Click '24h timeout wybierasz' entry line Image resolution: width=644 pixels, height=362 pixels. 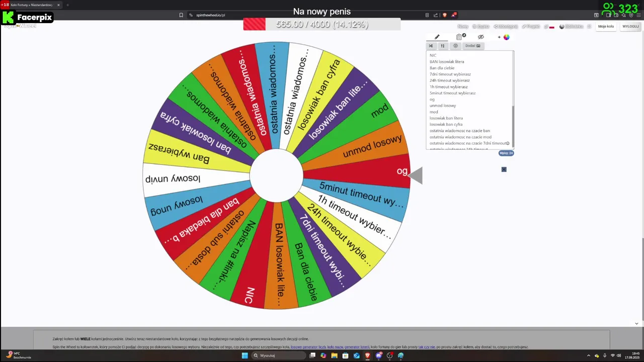click(x=450, y=80)
